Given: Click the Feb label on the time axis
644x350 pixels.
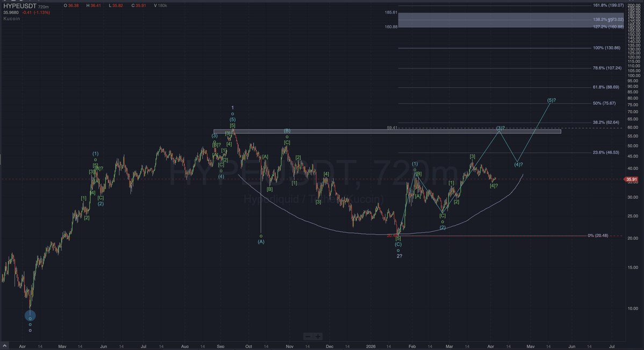Looking at the screenshot, I should point(413,347).
